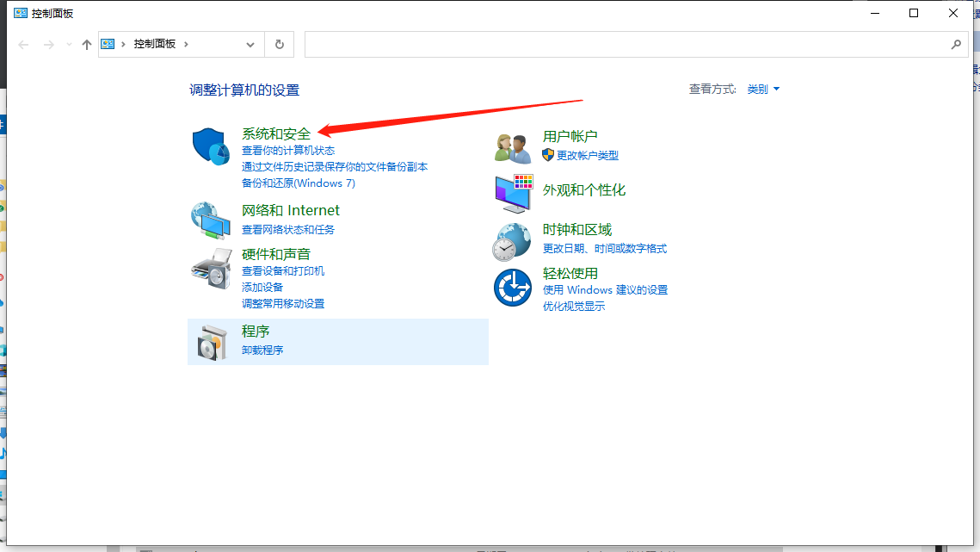Click the Control Panel icon in address bar
The image size is (980, 552).
pyautogui.click(x=108, y=44)
